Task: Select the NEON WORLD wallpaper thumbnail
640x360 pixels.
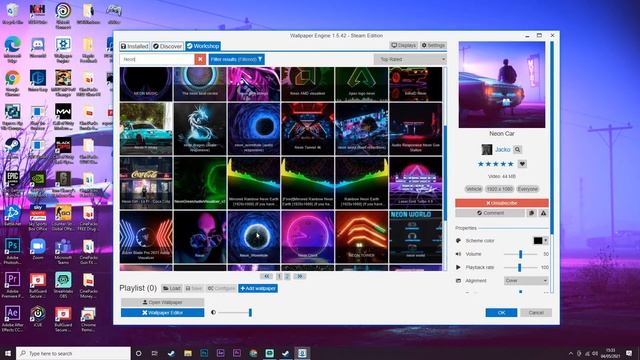Action: 416,237
